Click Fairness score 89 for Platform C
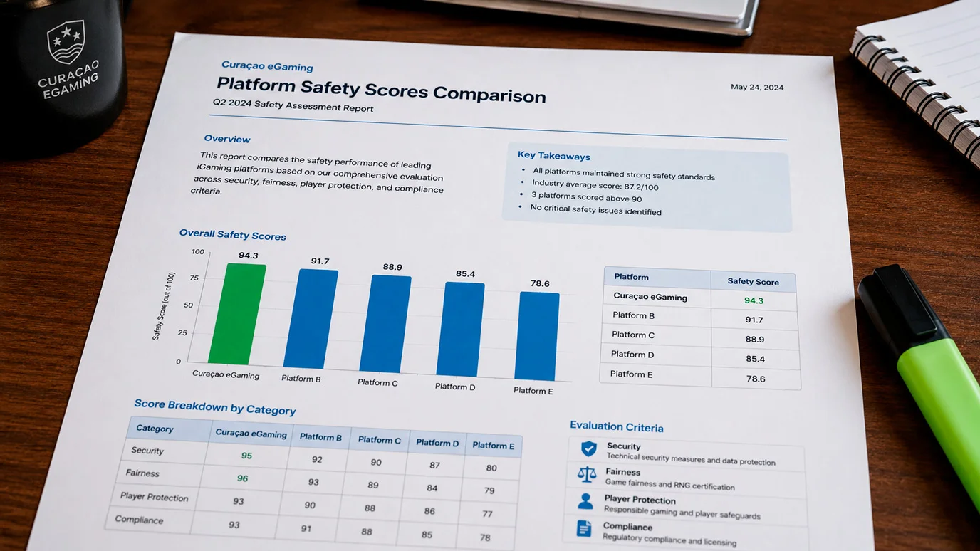 click(x=372, y=485)
